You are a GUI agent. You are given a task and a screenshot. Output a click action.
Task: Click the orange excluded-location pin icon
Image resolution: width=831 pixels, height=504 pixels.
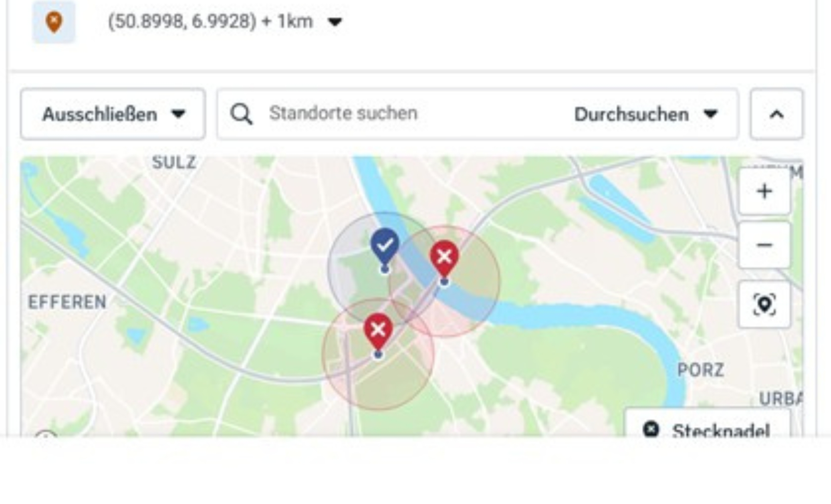(54, 22)
